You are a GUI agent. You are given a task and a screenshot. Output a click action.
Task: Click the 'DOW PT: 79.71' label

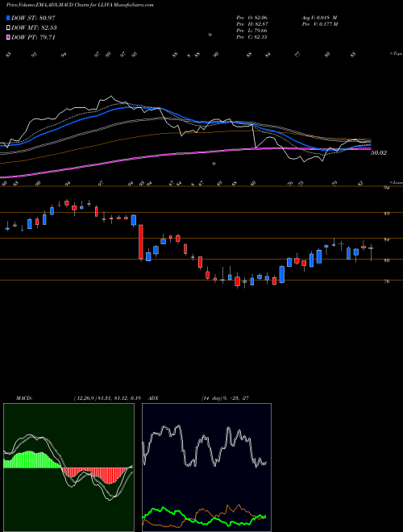(x=33, y=38)
